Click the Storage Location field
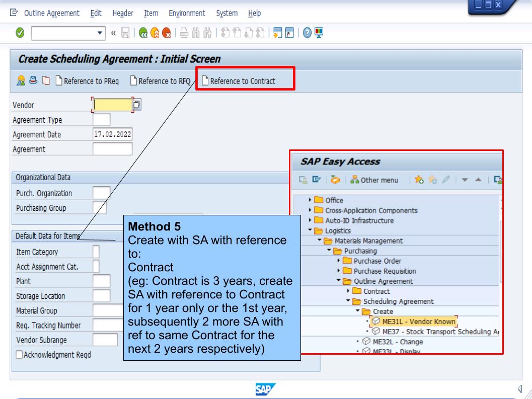This screenshot has height=399, width=532. point(102,295)
